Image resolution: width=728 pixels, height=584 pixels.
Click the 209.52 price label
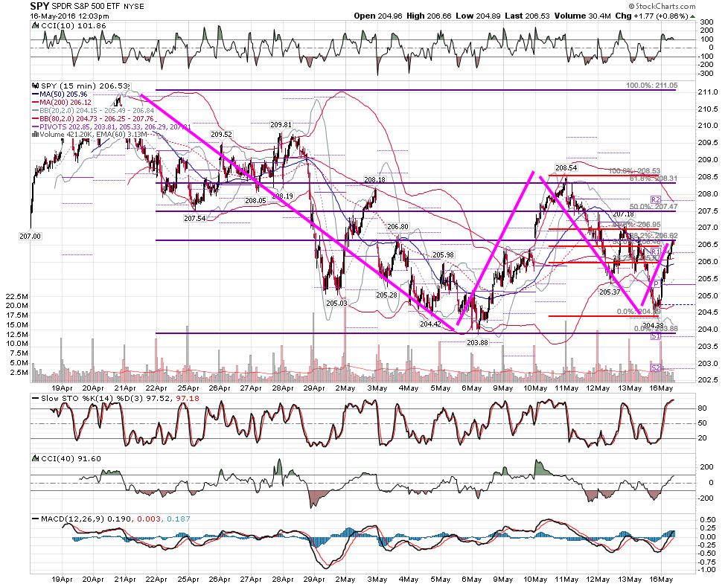tap(221, 135)
